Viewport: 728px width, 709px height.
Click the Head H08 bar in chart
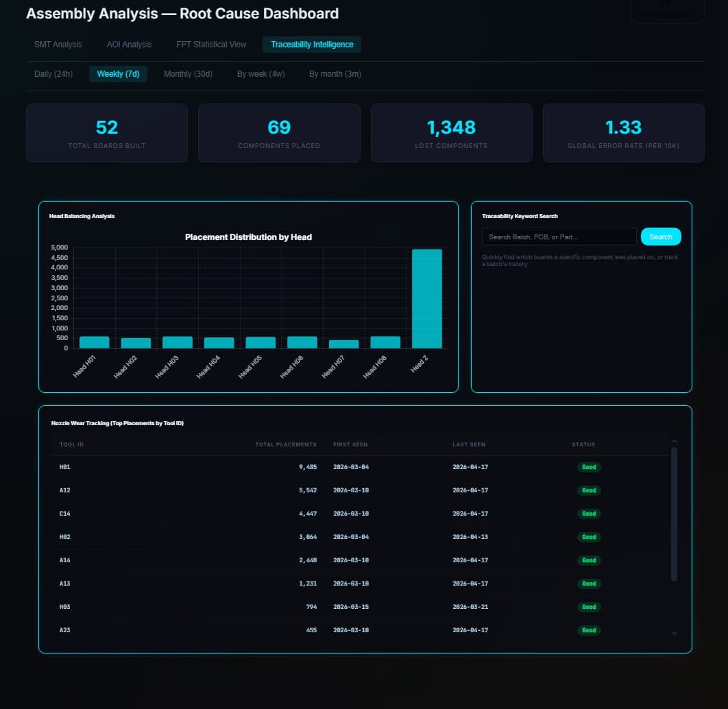(385, 342)
